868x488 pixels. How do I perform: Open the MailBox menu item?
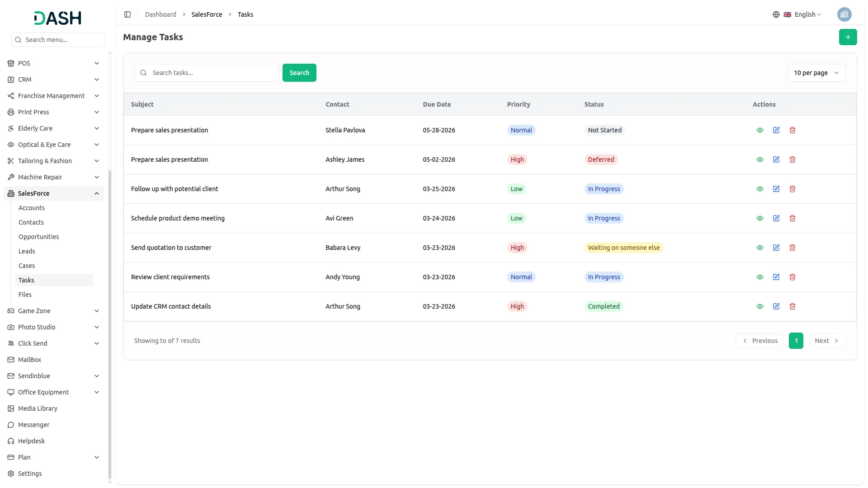tap(53, 360)
